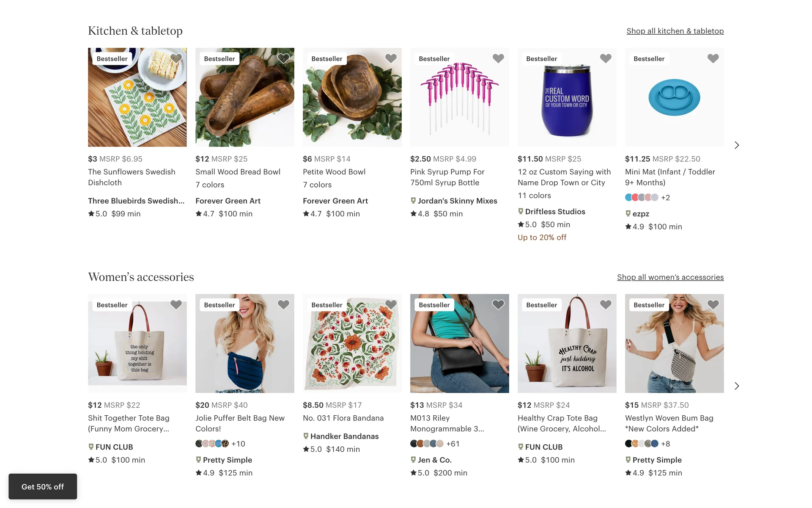The width and height of the screenshot is (812, 508).
Task: Show next Women's accessories products
Action: click(737, 386)
